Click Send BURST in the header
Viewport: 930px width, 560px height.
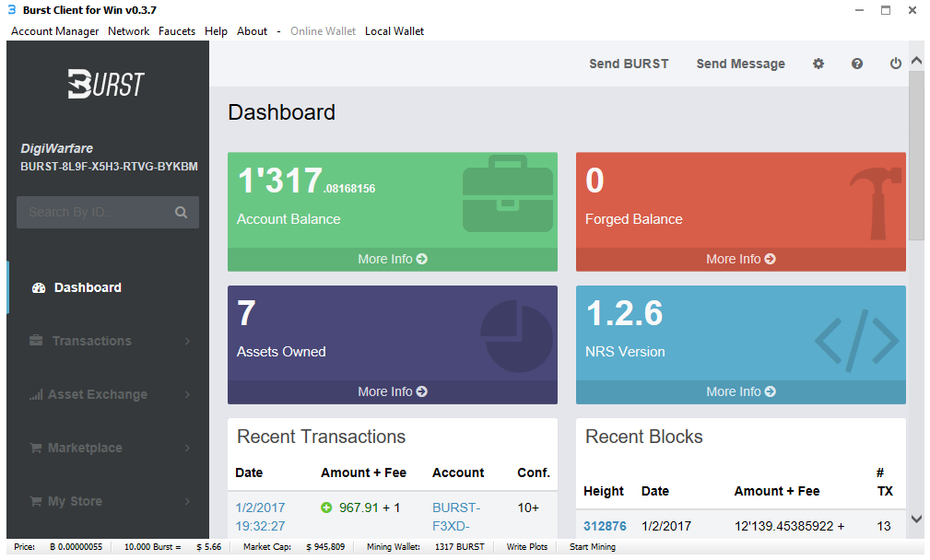click(x=629, y=64)
